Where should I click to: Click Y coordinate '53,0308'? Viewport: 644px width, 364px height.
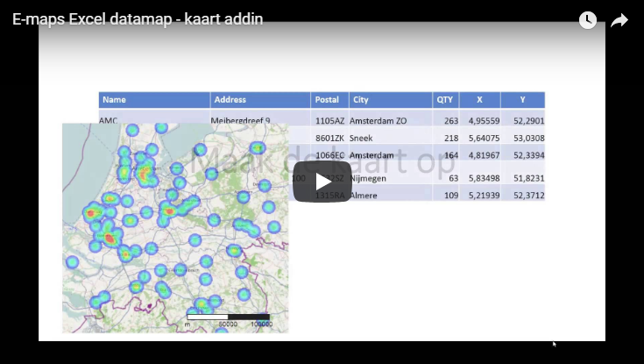[x=528, y=139]
